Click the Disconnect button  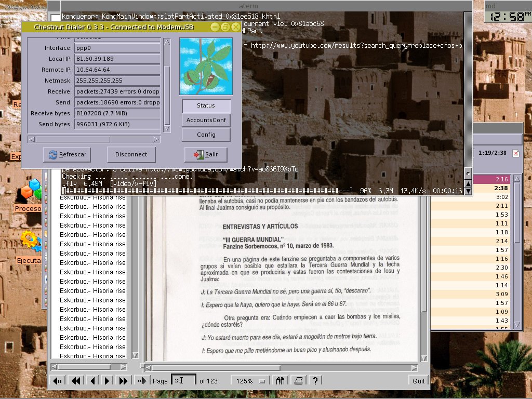point(131,154)
